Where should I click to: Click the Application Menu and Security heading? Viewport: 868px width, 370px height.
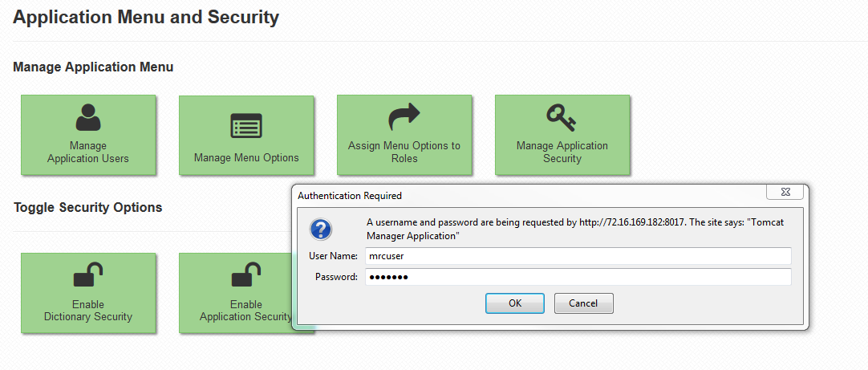(x=145, y=17)
